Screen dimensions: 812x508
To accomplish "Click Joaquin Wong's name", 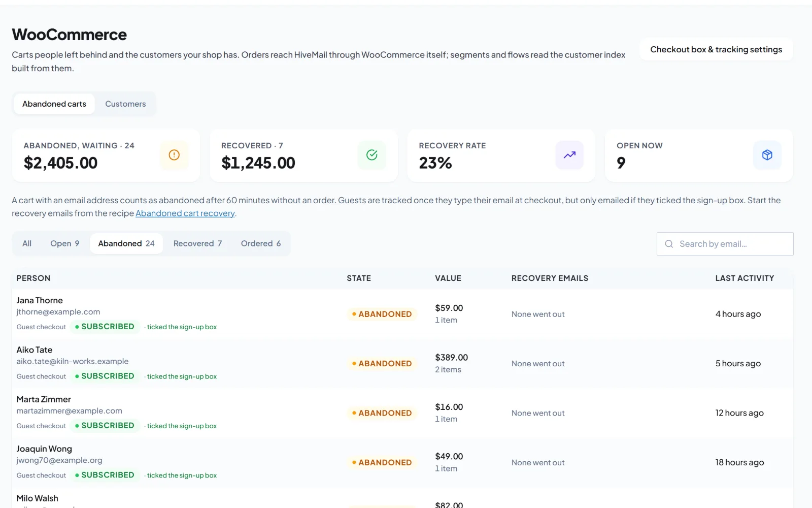I will point(44,449).
